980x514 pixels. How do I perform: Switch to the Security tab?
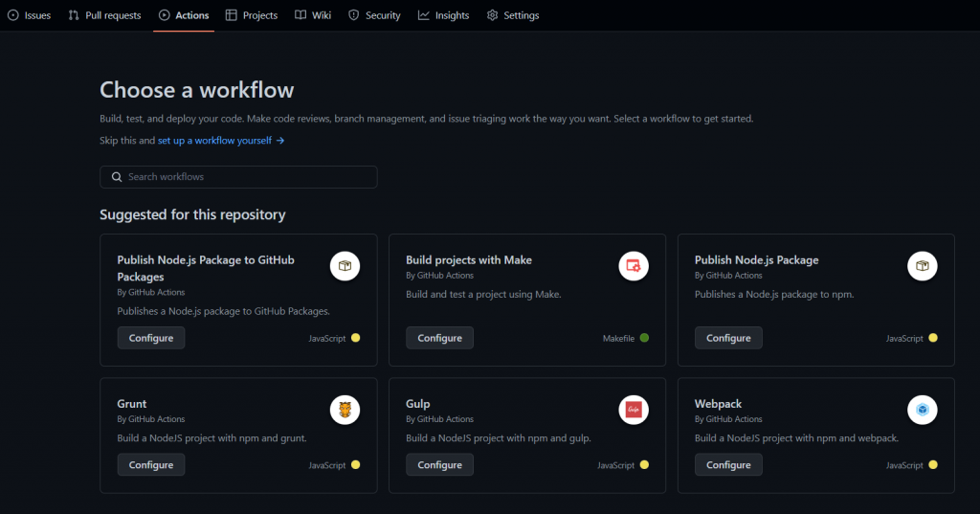point(374,15)
